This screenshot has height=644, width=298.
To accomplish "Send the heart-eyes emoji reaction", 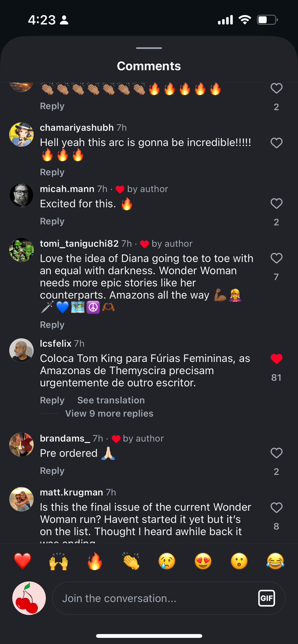I will 203,561.
